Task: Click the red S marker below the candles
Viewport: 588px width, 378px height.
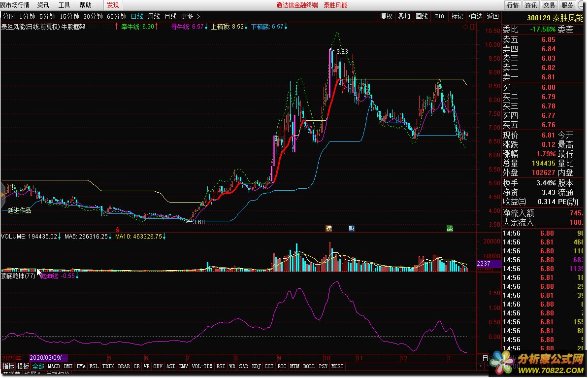Action: (117, 229)
